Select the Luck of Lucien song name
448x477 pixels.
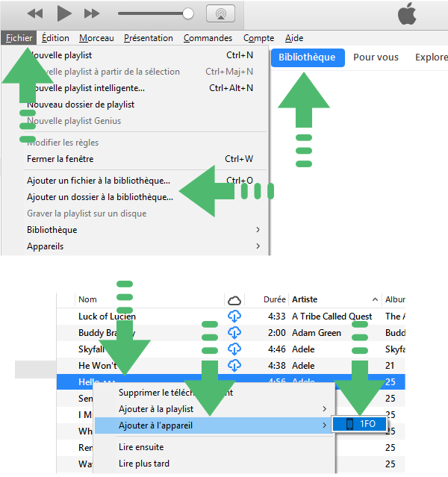click(107, 317)
